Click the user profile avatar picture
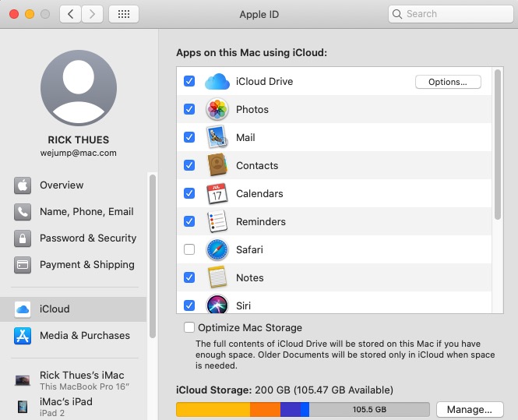 [79, 88]
